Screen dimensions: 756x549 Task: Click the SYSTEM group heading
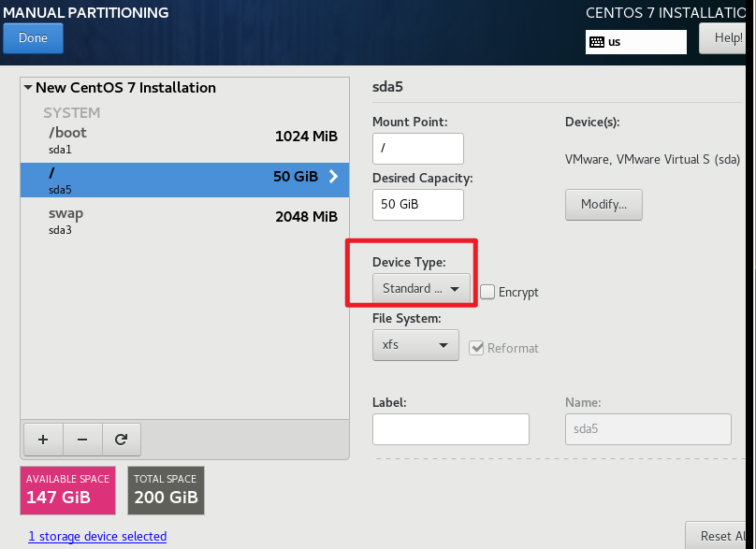72,113
